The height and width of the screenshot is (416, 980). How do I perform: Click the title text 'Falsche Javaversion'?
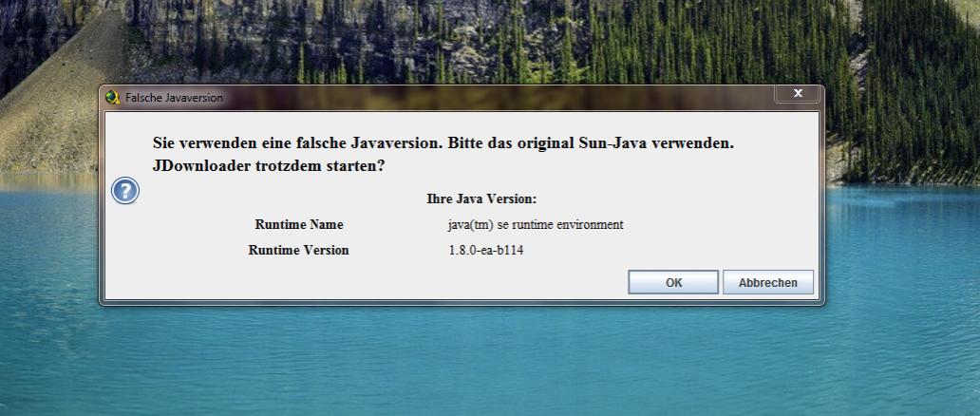click(x=174, y=98)
